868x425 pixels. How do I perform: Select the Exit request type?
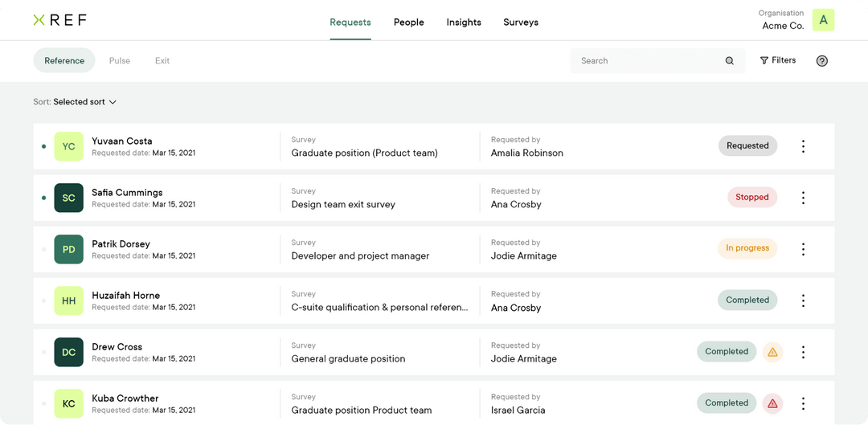point(162,61)
